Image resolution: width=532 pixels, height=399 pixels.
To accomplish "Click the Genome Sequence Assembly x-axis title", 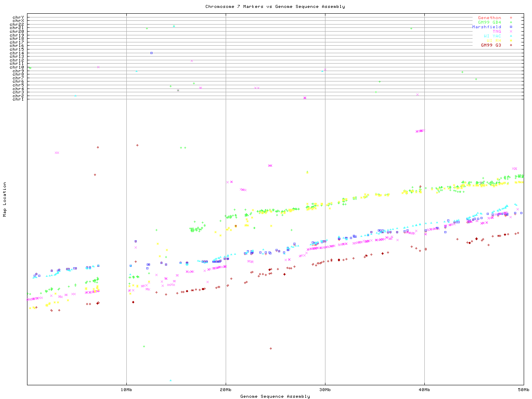I will [275, 396].
